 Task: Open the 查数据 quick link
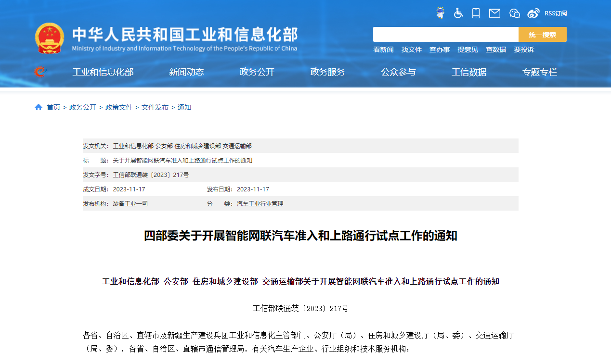pos(496,50)
